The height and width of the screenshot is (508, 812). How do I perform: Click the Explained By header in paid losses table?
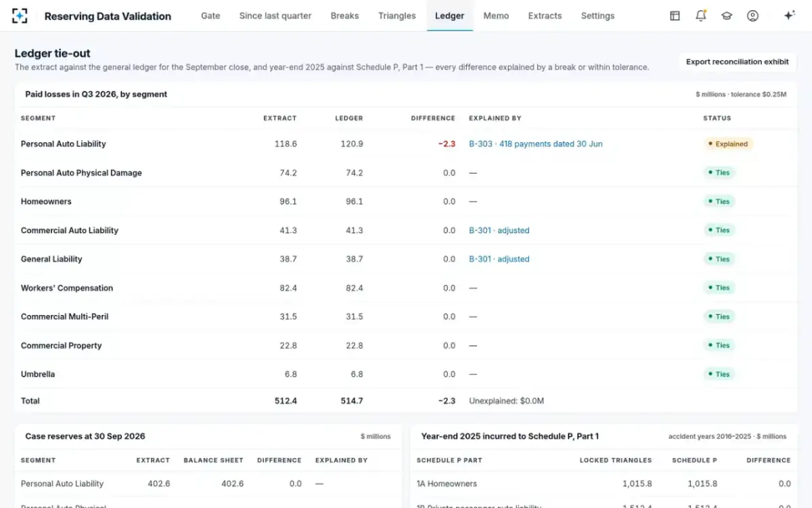click(495, 119)
